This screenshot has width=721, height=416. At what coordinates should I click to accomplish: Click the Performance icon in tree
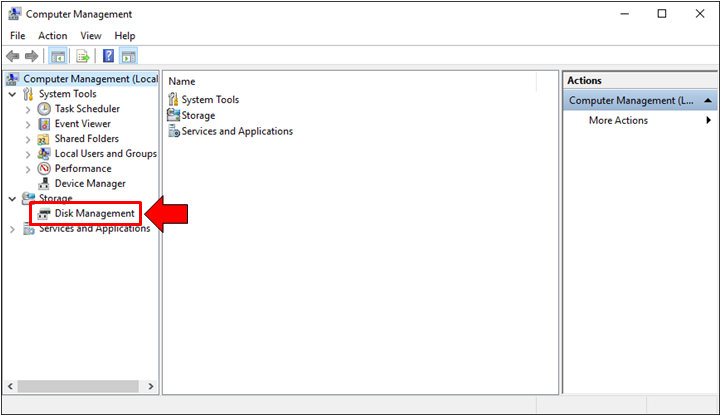pos(44,169)
